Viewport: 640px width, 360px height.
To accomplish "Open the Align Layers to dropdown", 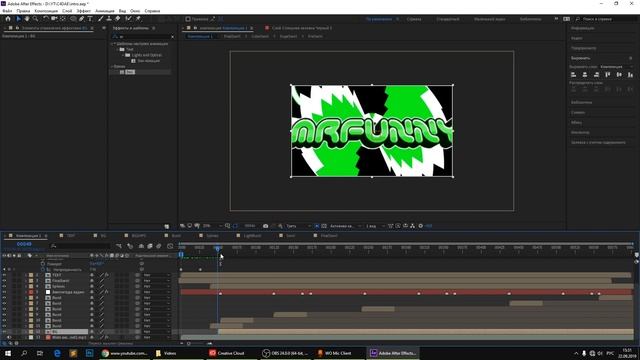I will (x=617, y=67).
